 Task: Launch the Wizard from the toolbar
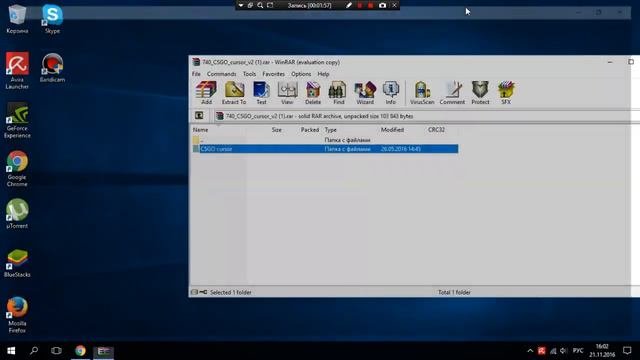coord(365,93)
